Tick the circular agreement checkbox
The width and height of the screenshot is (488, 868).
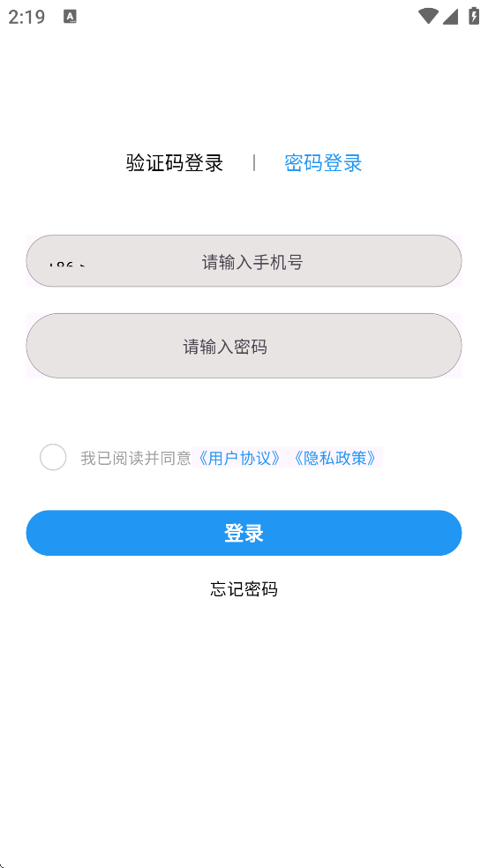coord(53,457)
